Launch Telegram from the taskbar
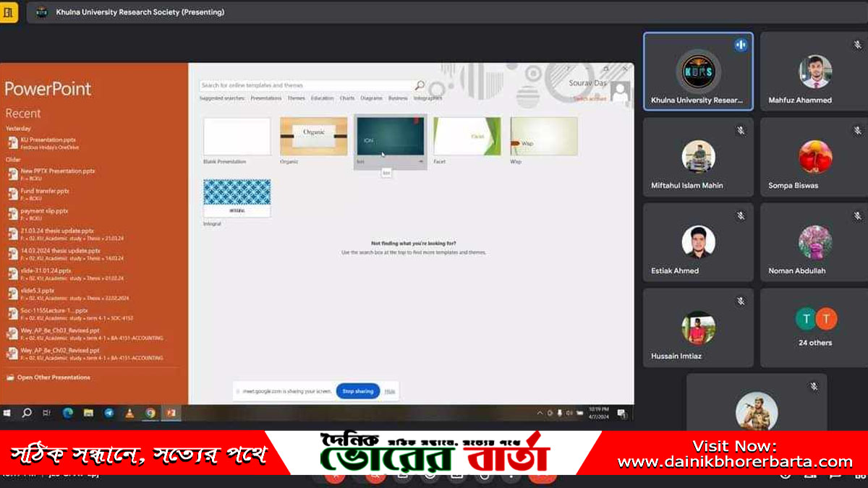868x488 pixels. point(109,413)
